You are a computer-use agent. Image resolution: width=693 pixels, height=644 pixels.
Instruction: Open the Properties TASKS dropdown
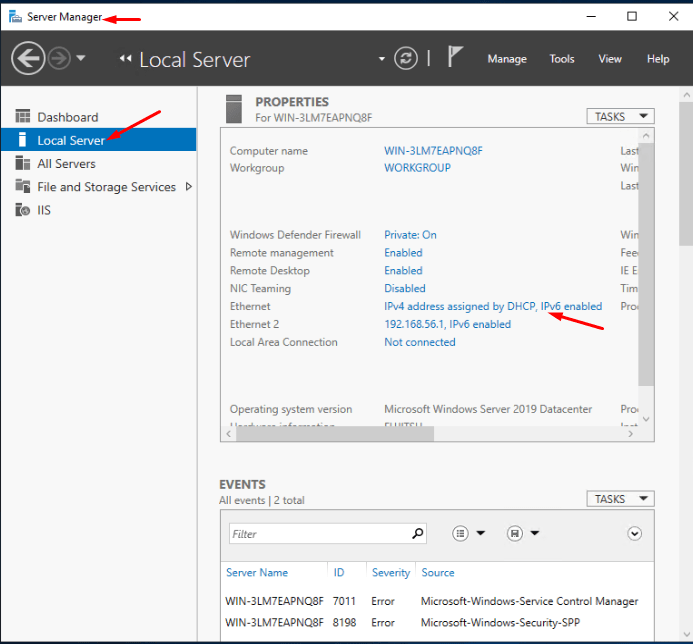tap(620, 117)
